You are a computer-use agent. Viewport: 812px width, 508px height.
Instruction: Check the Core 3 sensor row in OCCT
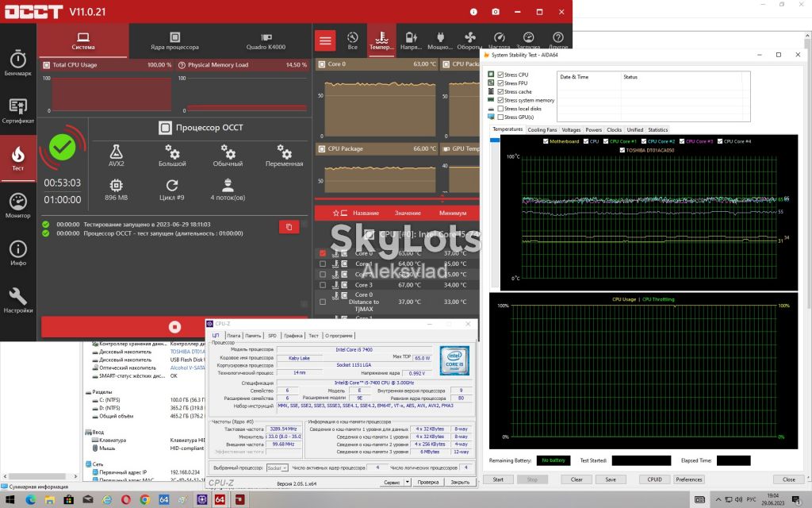pyautogui.click(x=323, y=285)
